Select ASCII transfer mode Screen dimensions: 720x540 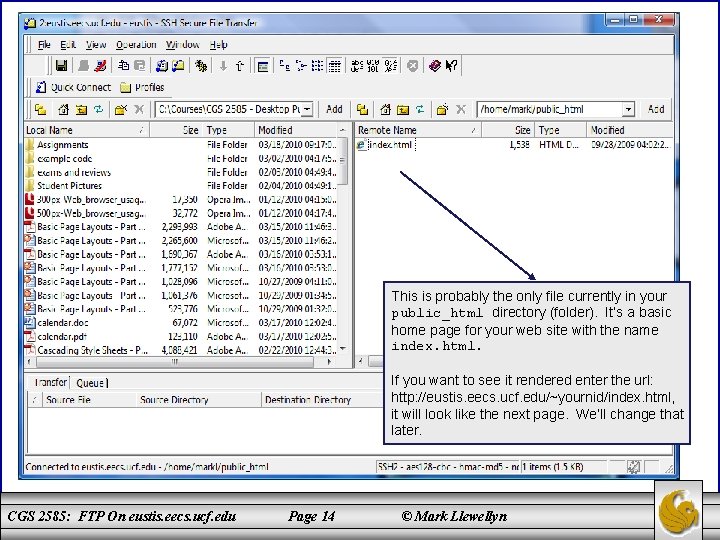(x=357, y=66)
